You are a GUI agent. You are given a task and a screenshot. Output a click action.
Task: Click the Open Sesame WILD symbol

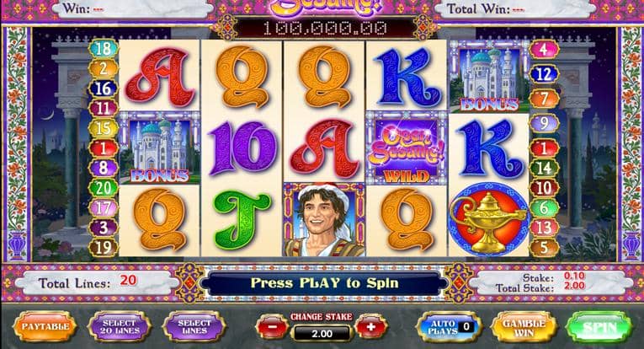(406, 148)
